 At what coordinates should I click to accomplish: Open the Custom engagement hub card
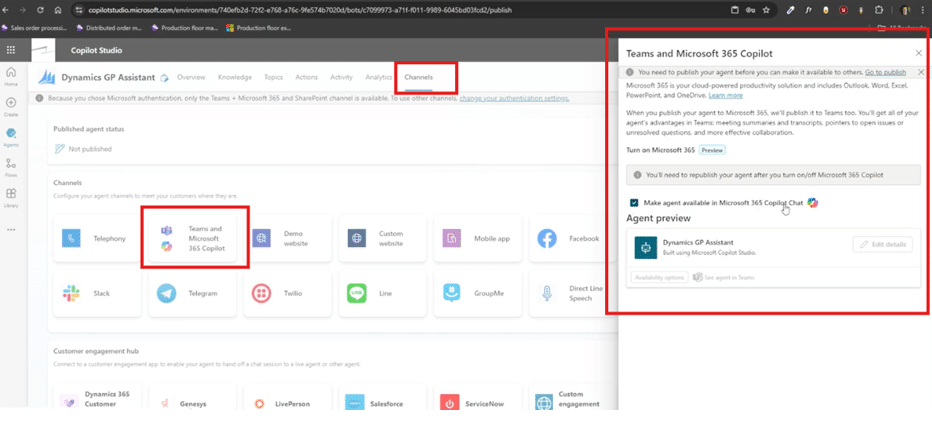coord(572,397)
